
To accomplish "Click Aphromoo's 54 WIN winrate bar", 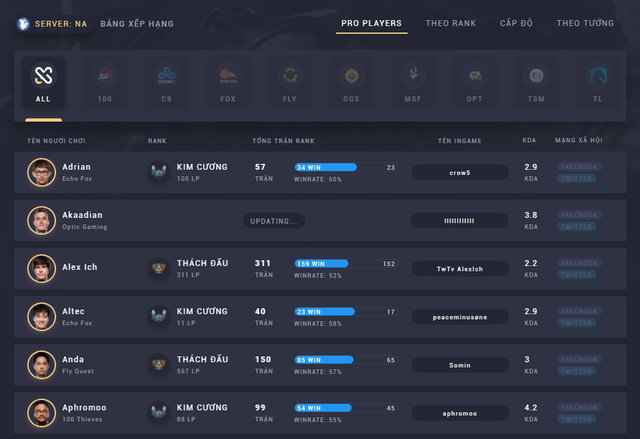I will [346, 408].
